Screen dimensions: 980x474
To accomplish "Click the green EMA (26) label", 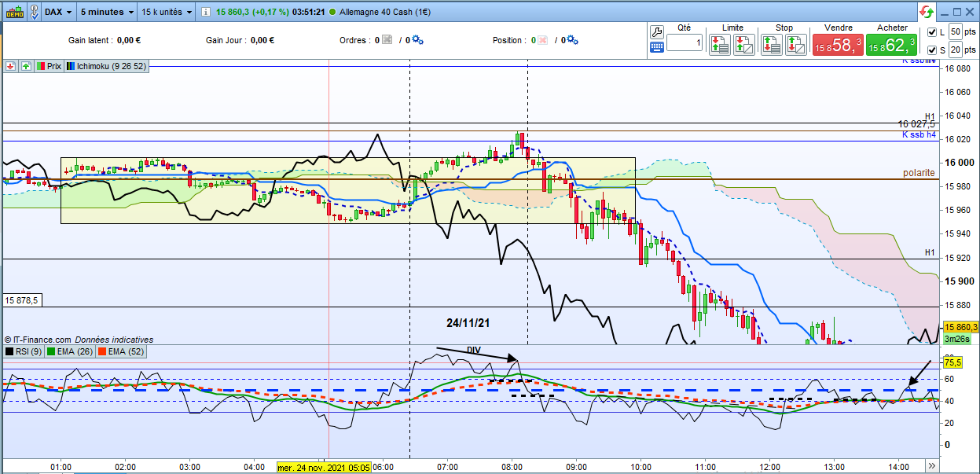I will [71, 351].
